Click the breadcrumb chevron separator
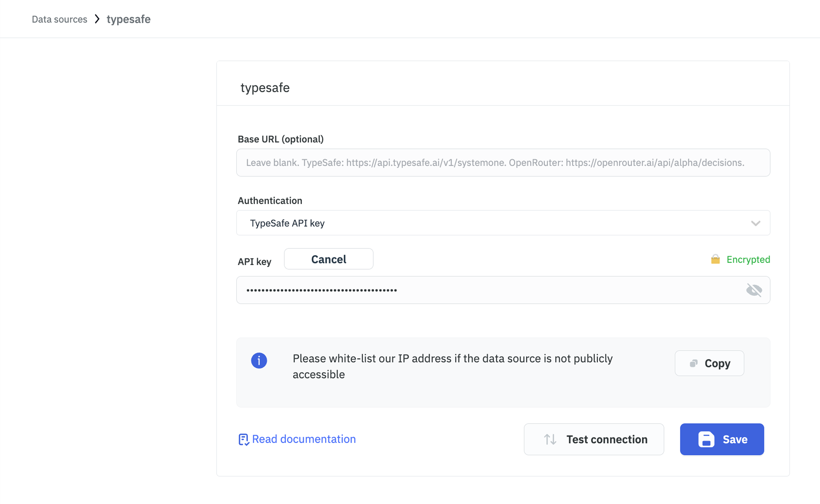820x504 pixels. [x=97, y=19]
